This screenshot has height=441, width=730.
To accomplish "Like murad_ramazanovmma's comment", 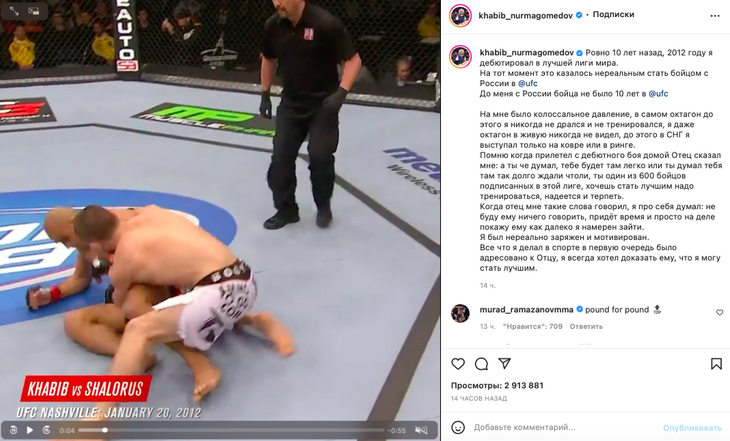I will [719, 312].
